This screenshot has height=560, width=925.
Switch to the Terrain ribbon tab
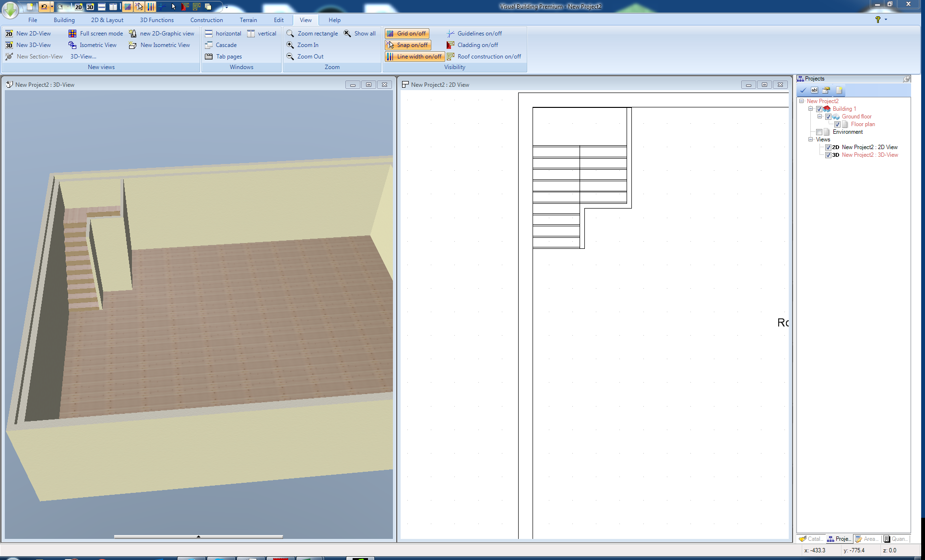tap(248, 20)
